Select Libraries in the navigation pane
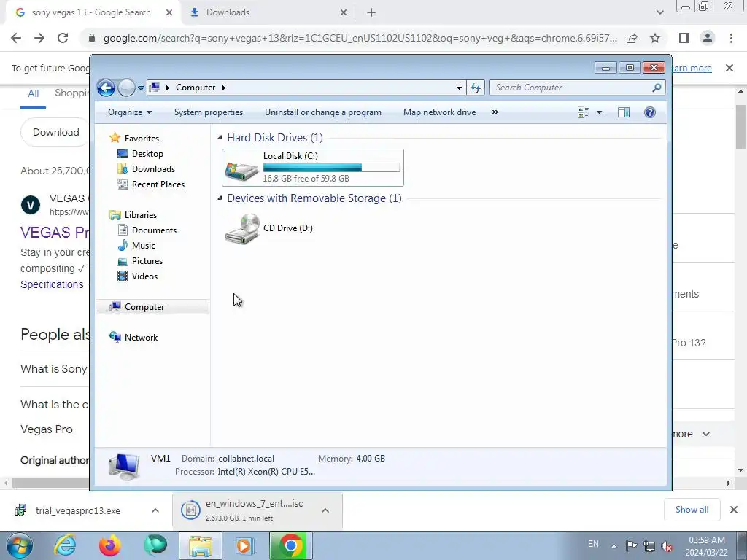Viewport: 747px width, 560px height. click(141, 215)
